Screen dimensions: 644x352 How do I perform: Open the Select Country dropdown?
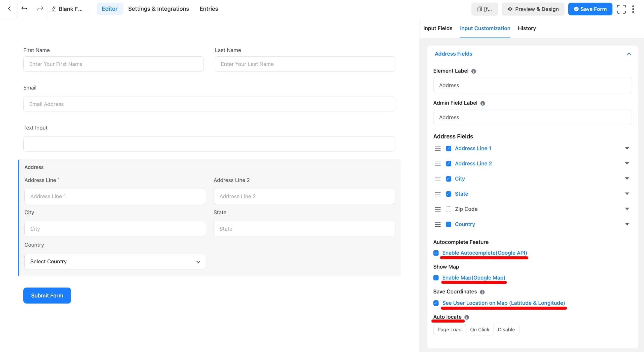click(x=115, y=261)
